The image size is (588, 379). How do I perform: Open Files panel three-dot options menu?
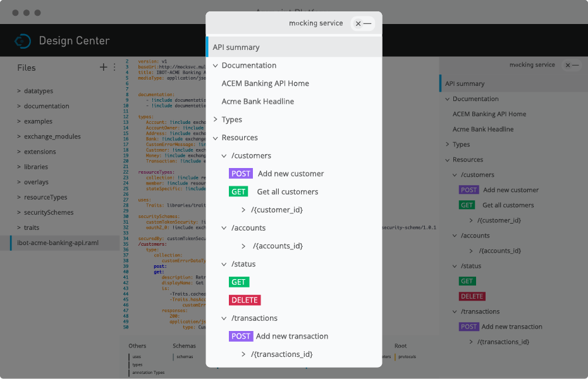pyautogui.click(x=114, y=68)
